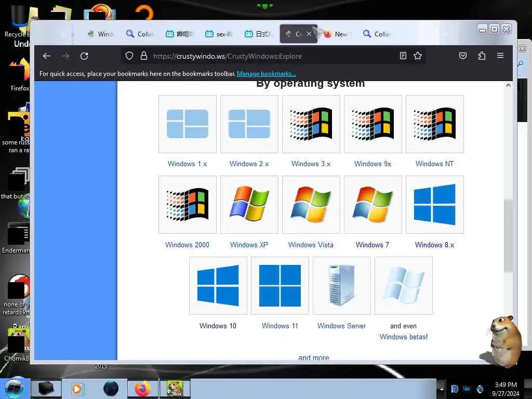The width and height of the screenshot is (532, 399).
Task: Open the Windows 9x text link
Action: coord(373,164)
